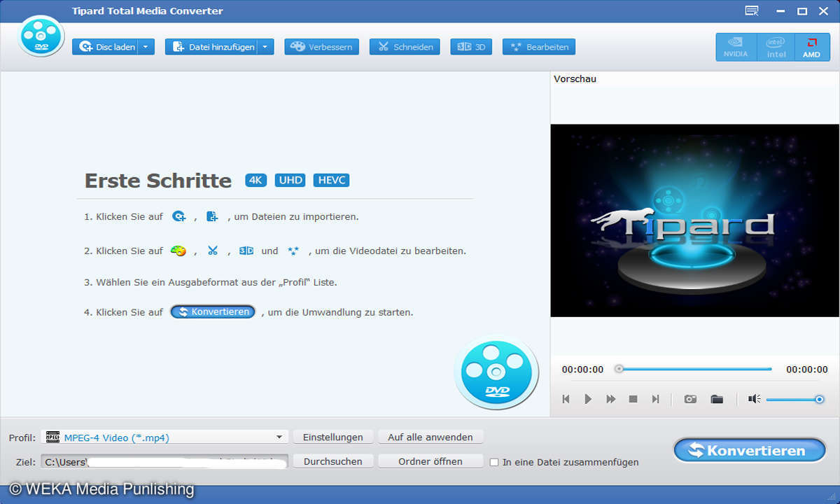The image size is (840, 504).
Task: Open the Schneiden clip tool
Action: pos(405,47)
